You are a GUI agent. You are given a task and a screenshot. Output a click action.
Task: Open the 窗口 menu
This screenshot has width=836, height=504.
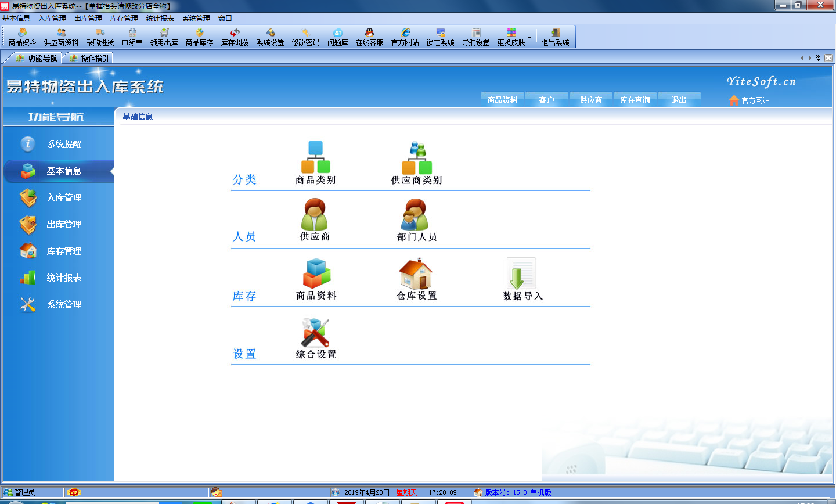coord(225,19)
